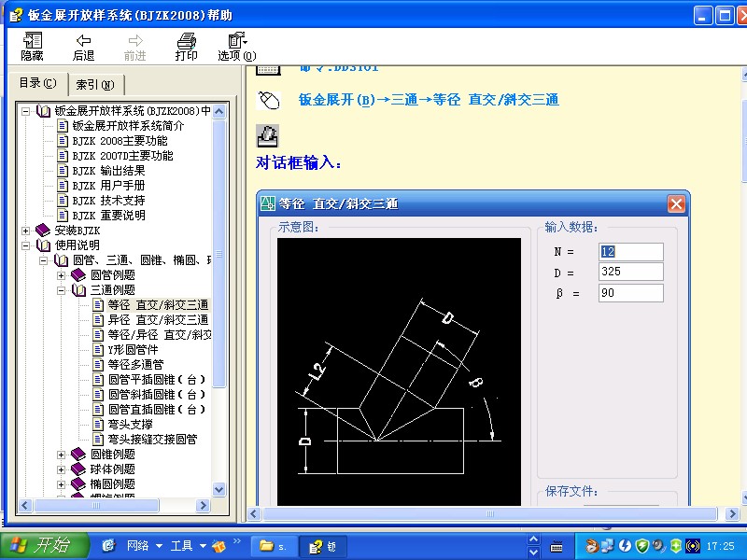The width and height of the screenshot is (747, 560).
Task: Collapse the root 钣金展开放样系统(BJZK2008) node
Action: click(26, 111)
